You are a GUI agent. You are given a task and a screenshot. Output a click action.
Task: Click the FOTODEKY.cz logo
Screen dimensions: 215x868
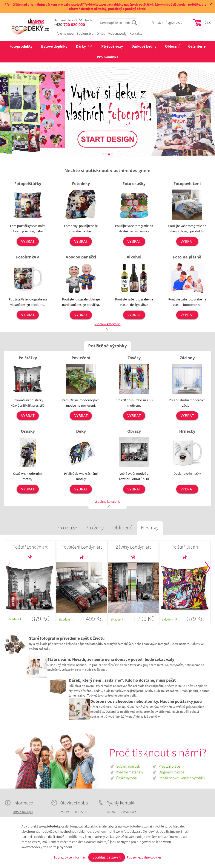tap(30, 26)
